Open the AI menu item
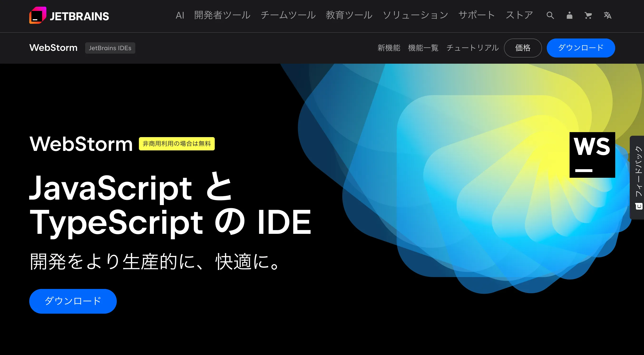This screenshot has width=644, height=355. (x=180, y=15)
